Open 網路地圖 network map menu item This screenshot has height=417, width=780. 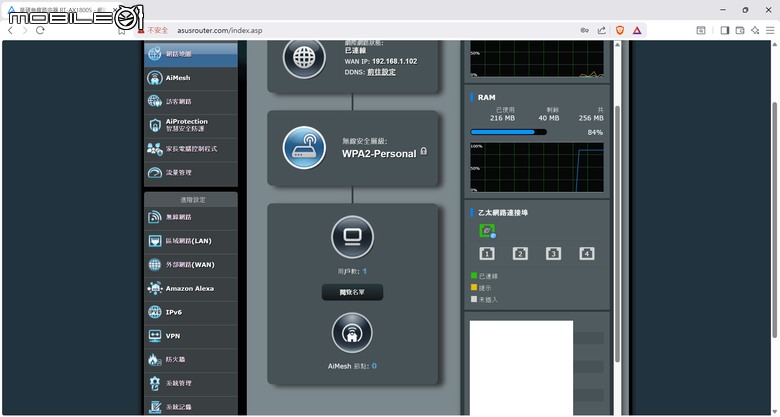coord(191,54)
